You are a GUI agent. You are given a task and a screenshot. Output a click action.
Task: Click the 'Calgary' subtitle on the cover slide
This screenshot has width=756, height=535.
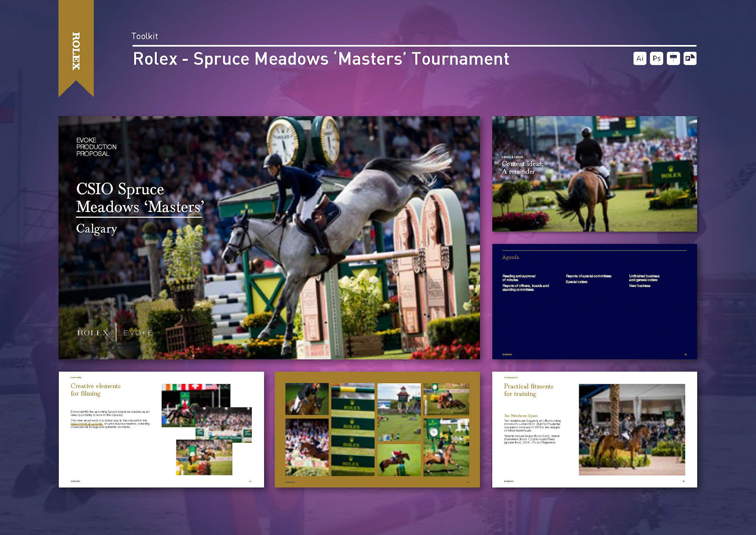coord(96,228)
